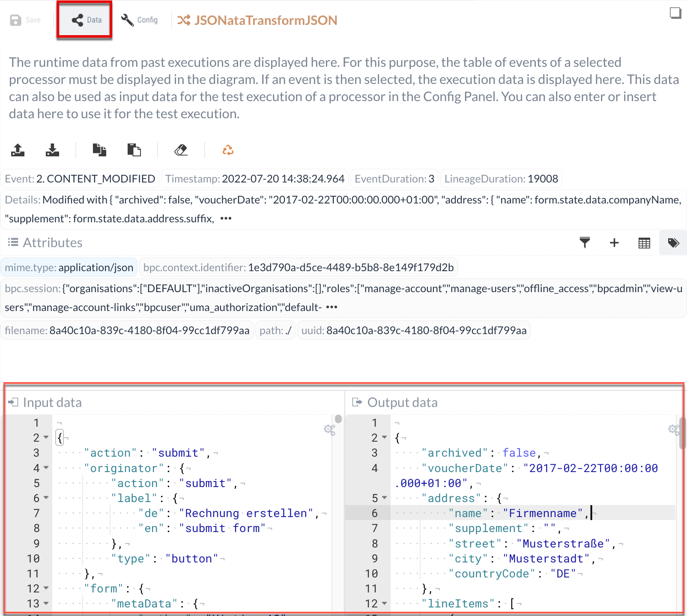Click the "Musterstadt" city value
Image resolution: width=687 pixels, height=616 pixels.
pos(546,559)
